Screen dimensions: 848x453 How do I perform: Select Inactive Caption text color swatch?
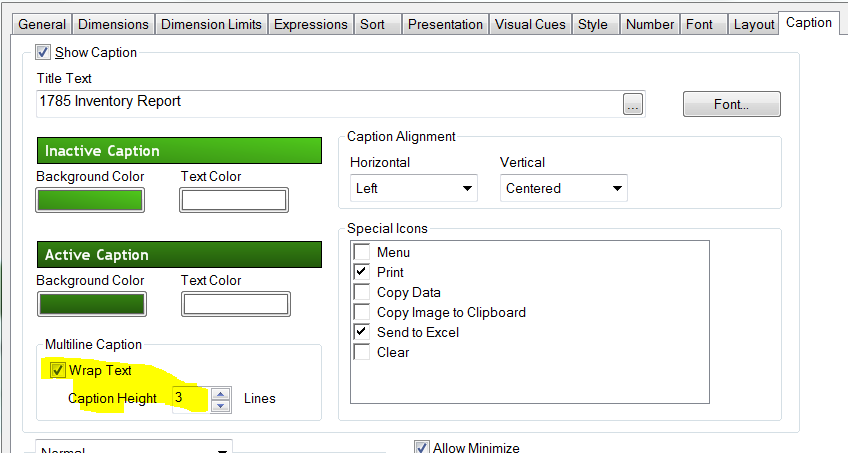tap(234, 200)
